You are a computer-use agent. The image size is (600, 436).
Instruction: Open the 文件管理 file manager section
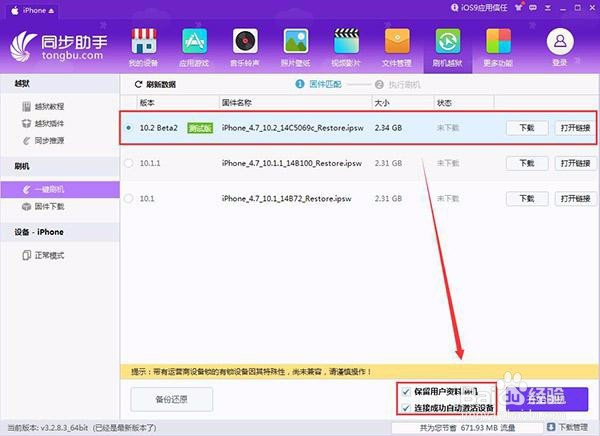[x=397, y=48]
